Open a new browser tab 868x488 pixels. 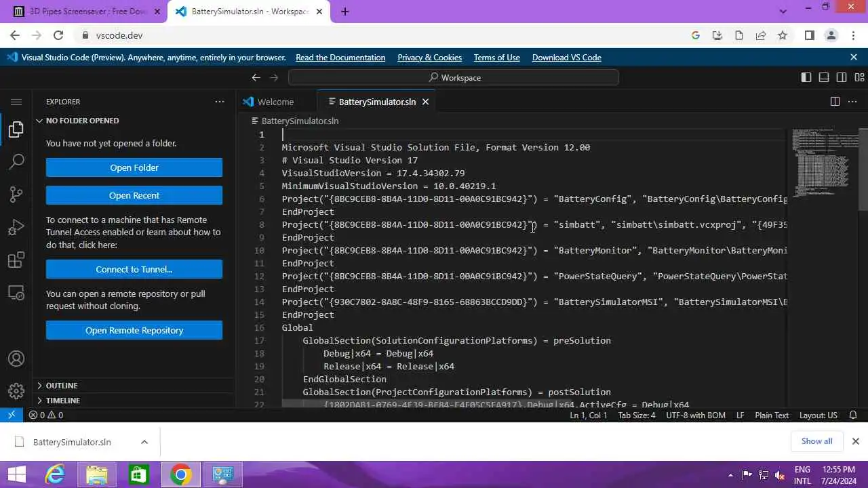[x=345, y=12]
